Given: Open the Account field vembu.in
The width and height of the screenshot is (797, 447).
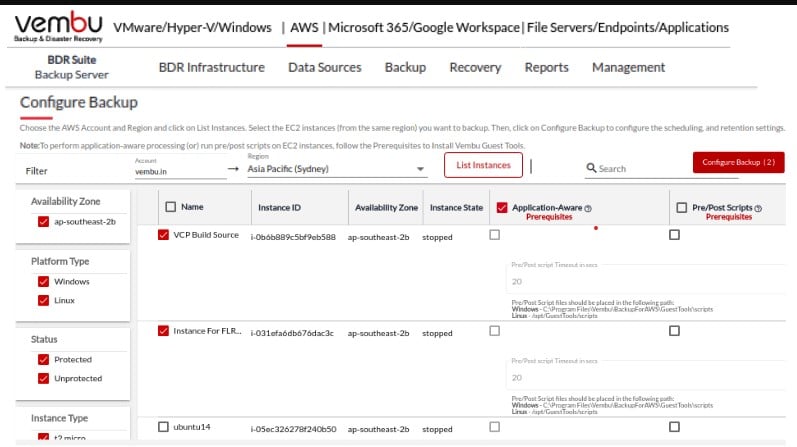Looking at the screenshot, I should [180, 171].
